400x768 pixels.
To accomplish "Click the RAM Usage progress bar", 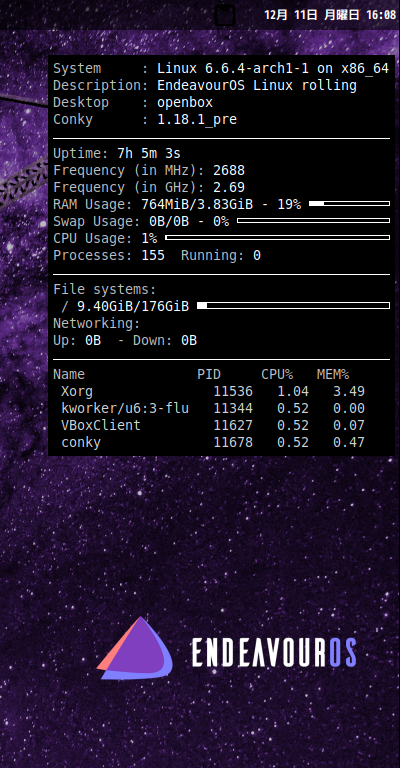I will pos(350,203).
